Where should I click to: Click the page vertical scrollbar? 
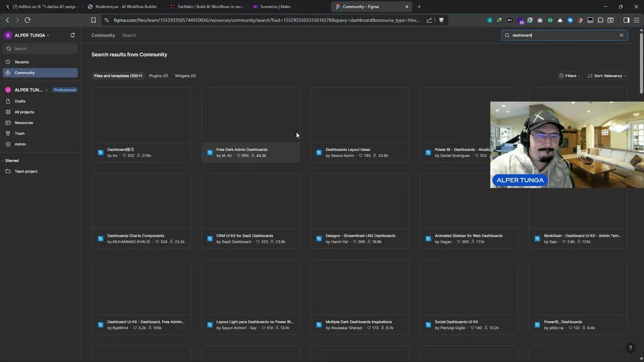tap(641, 63)
